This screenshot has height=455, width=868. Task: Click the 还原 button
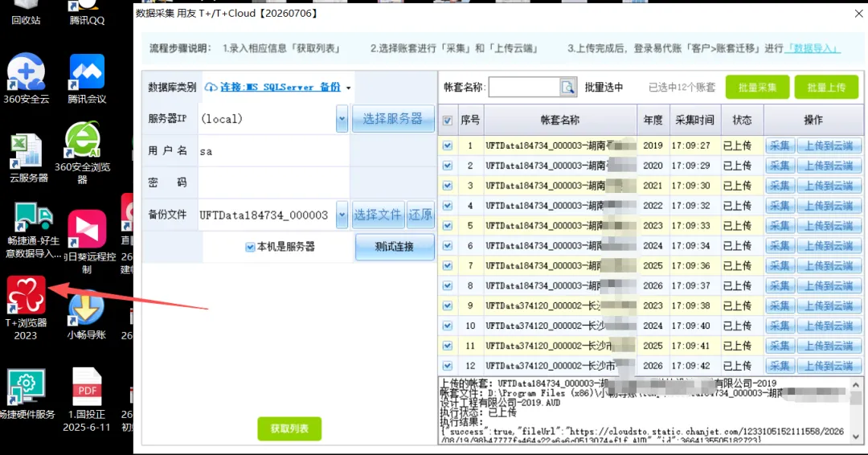[x=420, y=215]
